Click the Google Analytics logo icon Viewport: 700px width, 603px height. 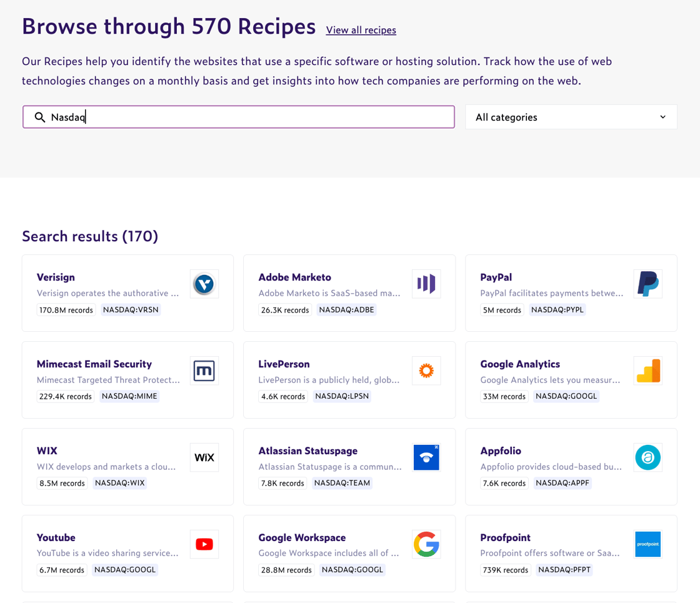point(647,371)
